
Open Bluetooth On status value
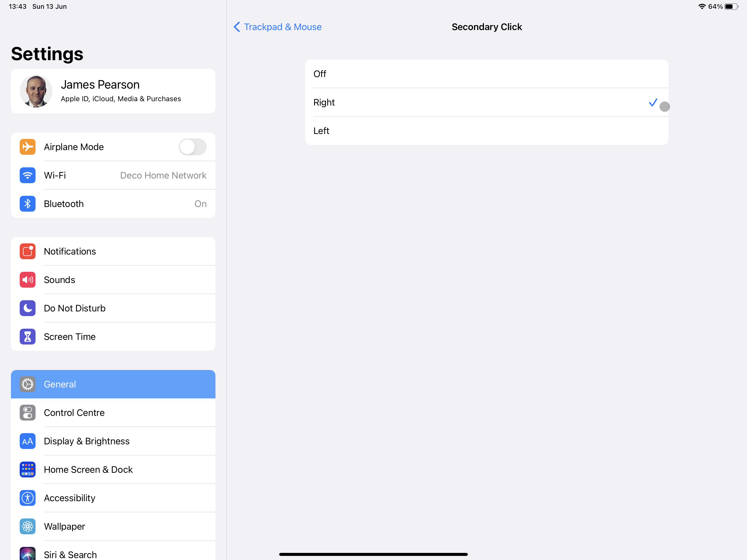point(201,204)
